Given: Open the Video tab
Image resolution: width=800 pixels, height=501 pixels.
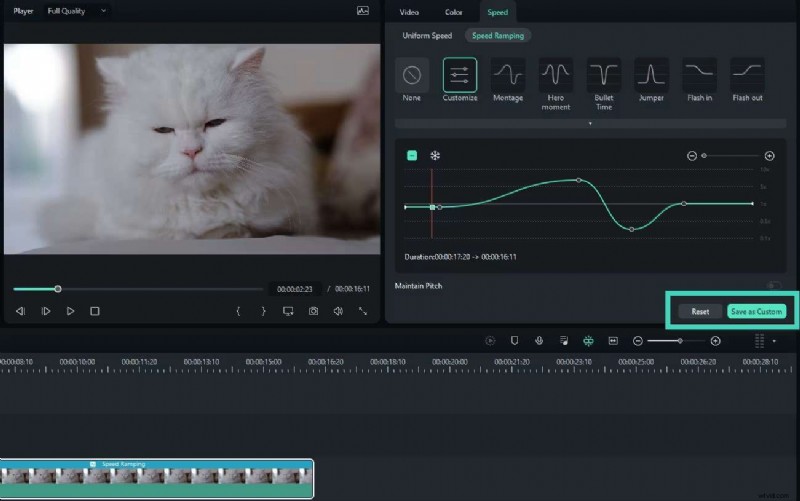Looking at the screenshot, I should coord(409,12).
